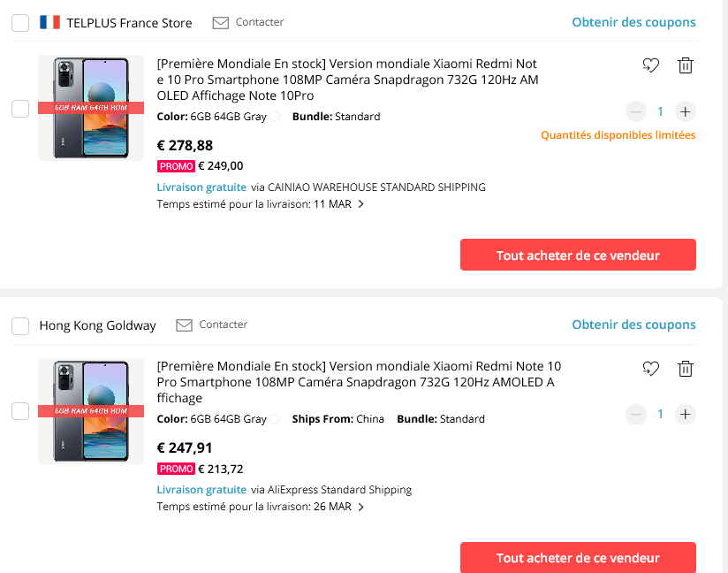Decrease quantity of the Hong Kong Goldway item
Image resolution: width=728 pixels, height=573 pixels.
pos(635,414)
